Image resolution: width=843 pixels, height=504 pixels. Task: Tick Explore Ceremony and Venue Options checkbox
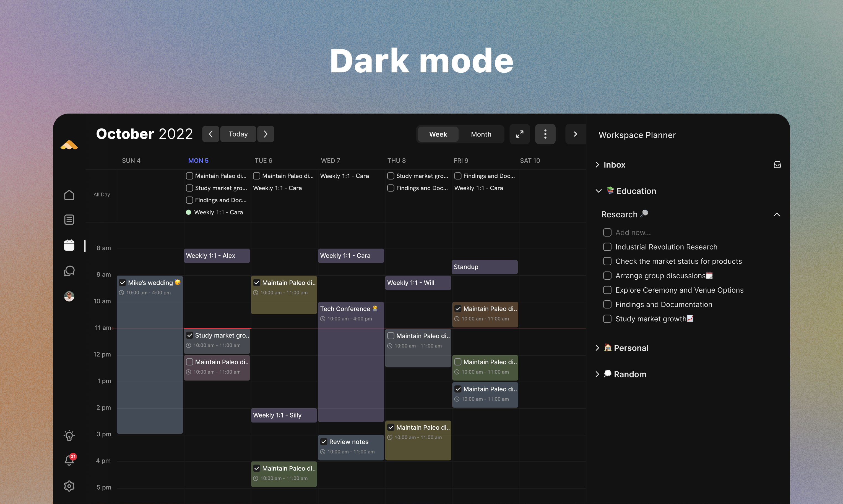pos(607,290)
